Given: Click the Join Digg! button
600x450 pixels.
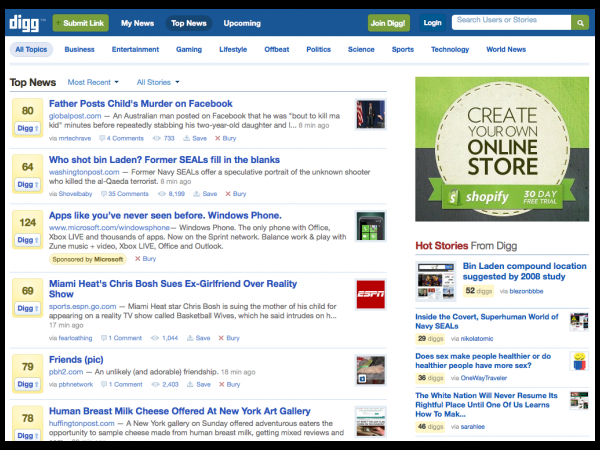Looking at the screenshot, I should [388, 23].
